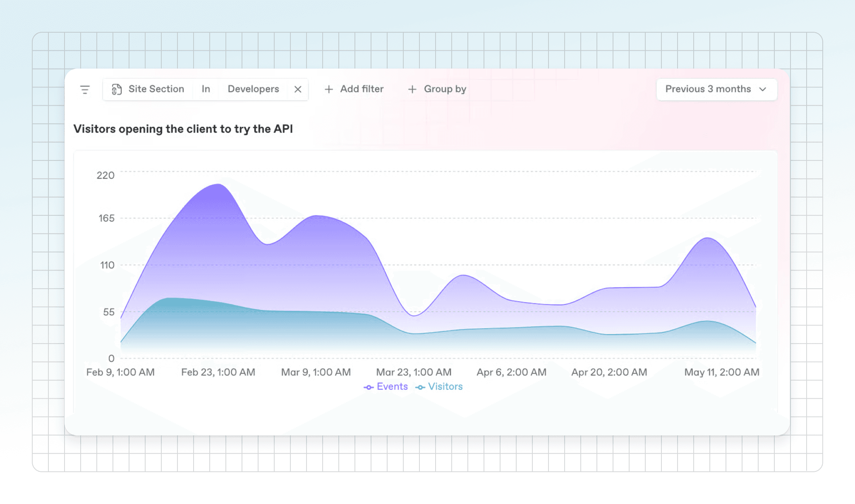
Task: Change the In filter operator
Action: tap(206, 90)
